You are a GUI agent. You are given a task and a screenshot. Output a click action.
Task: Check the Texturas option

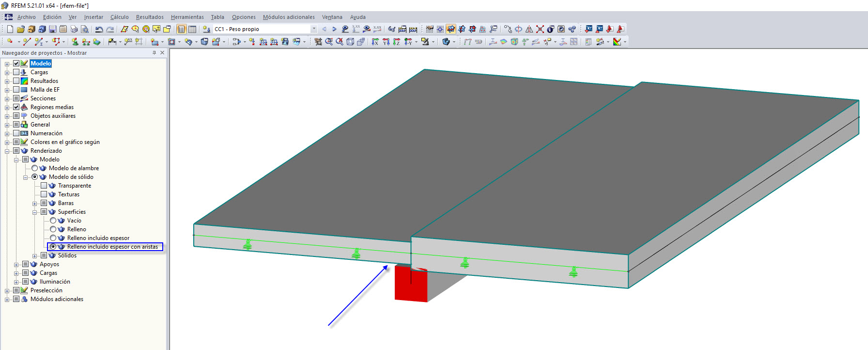tap(44, 194)
